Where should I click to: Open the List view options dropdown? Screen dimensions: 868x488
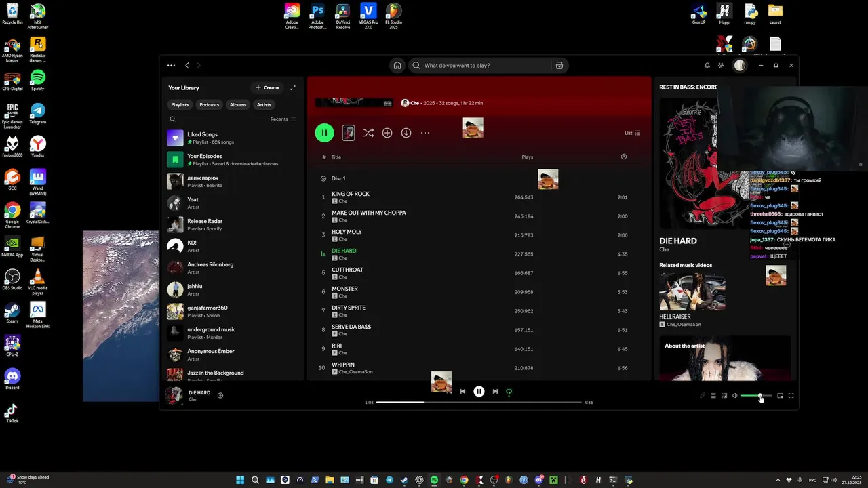[x=632, y=133]
